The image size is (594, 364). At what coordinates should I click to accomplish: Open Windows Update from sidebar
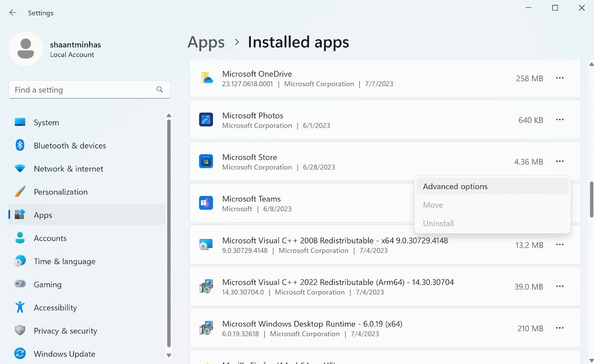click(64, 354)
